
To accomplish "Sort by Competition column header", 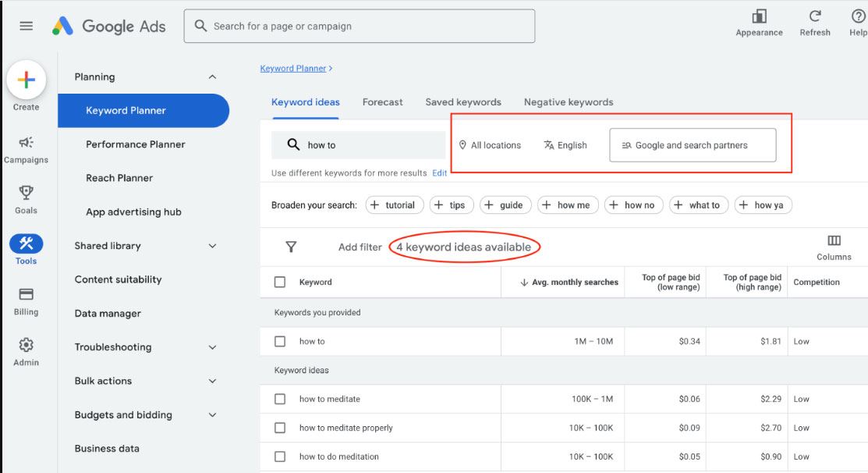I will 817,283.
